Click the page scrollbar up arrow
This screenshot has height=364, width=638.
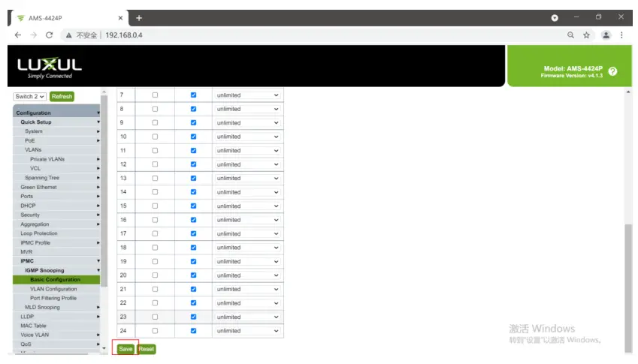628,92
